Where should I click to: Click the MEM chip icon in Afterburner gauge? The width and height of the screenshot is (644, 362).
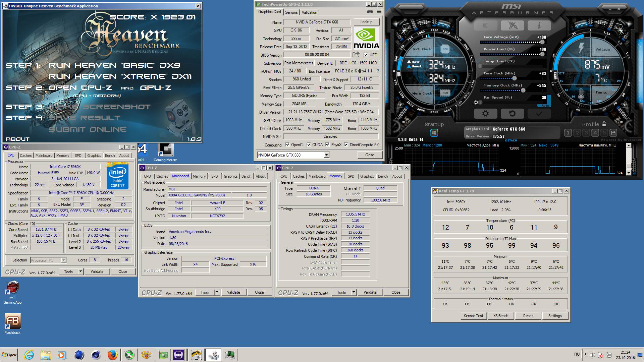point(445,93)
